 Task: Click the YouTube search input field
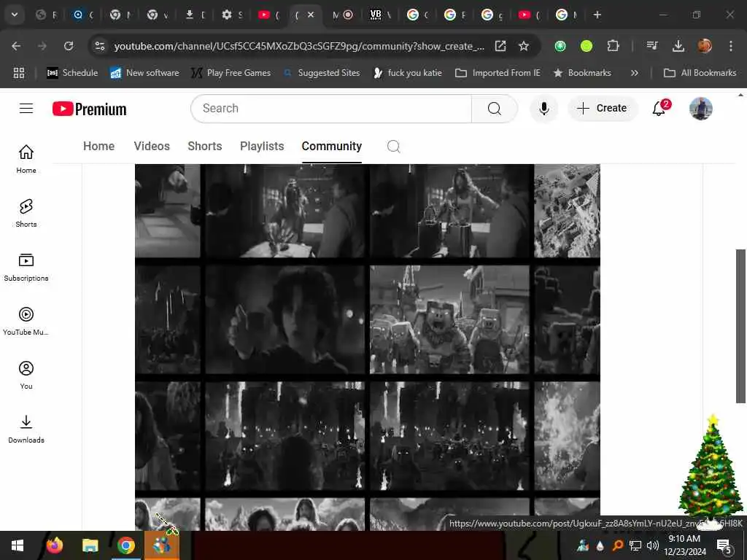331,109
